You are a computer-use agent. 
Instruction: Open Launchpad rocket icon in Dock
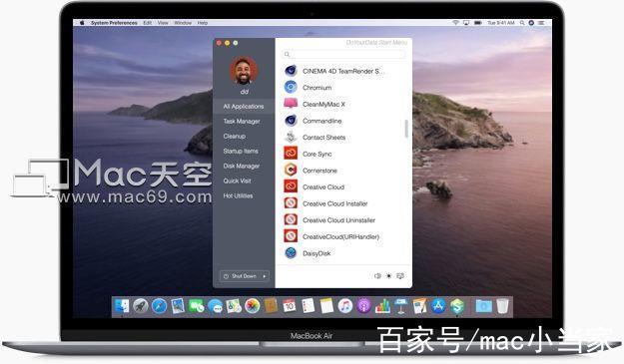(140, 306)
